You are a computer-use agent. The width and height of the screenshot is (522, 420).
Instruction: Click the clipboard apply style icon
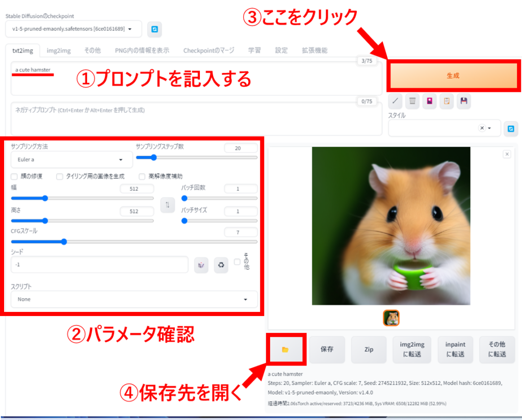(x=447, y=101)
